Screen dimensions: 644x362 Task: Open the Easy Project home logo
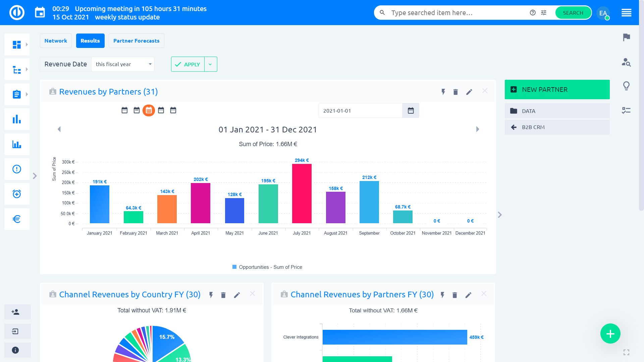[x=17, y=13]
